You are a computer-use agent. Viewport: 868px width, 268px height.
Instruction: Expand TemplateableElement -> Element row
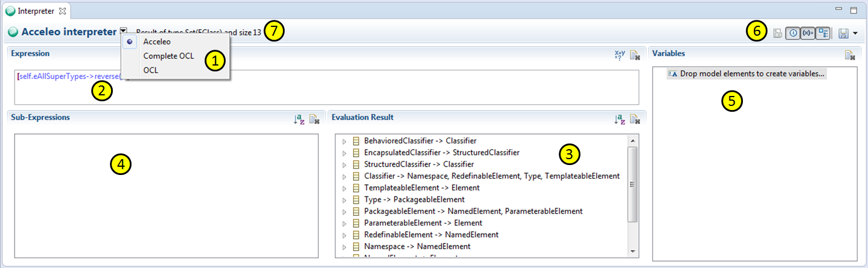[344, 188]
